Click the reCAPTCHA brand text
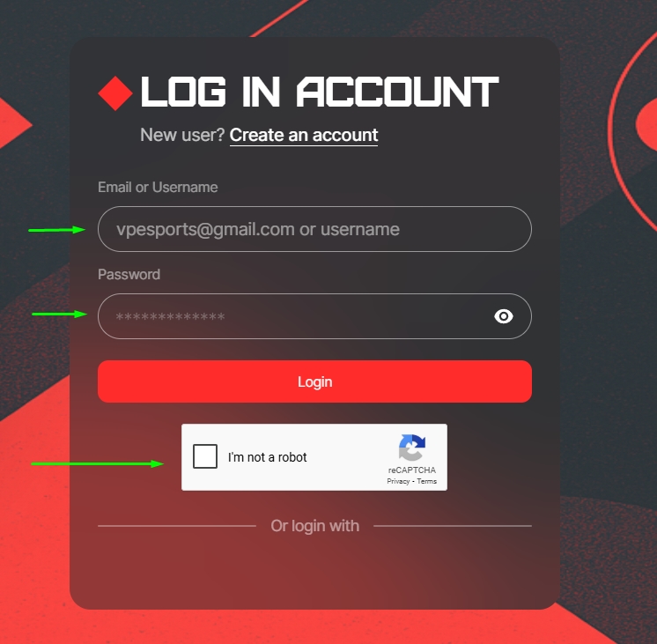This screenshot has width=657, height=644. coord(412,470)
